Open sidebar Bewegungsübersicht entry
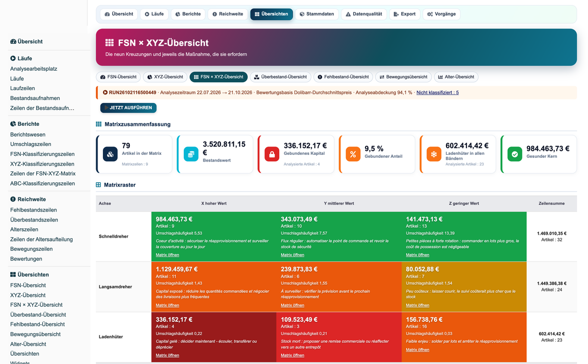 pos(36,334)
